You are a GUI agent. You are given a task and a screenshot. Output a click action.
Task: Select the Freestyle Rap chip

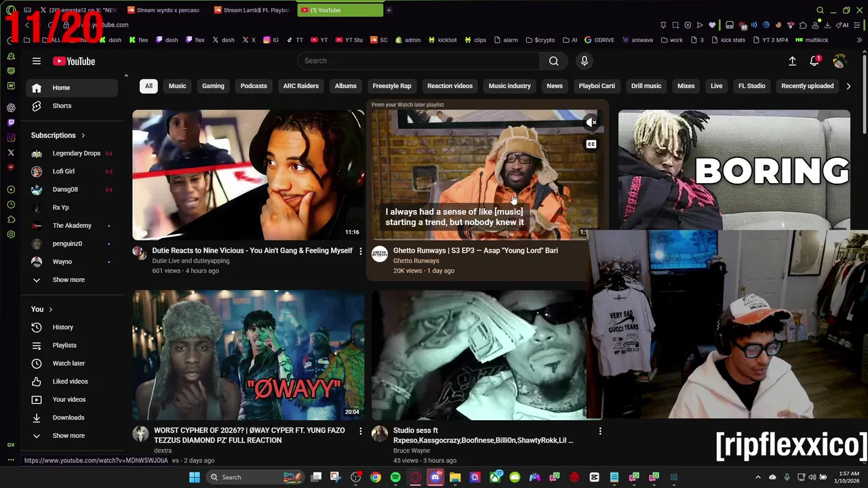click(x=392, y=86)
